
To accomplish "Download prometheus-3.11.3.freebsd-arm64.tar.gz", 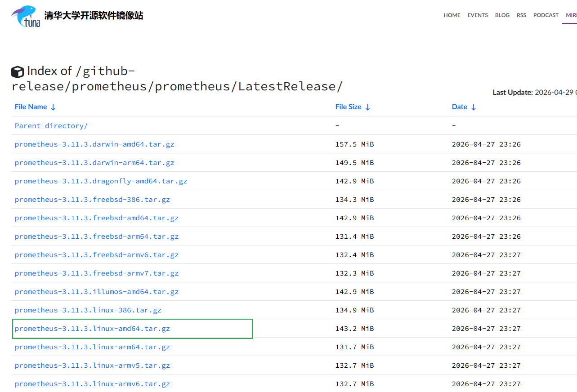I will click(97, 236).
